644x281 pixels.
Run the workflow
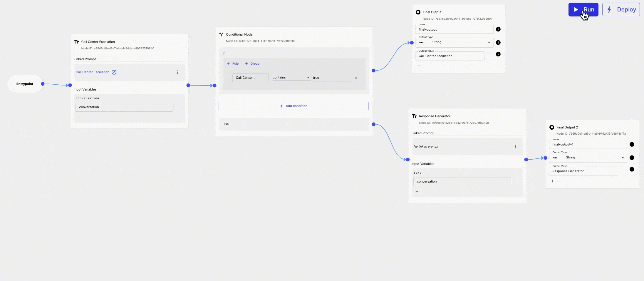coord(584,9)
